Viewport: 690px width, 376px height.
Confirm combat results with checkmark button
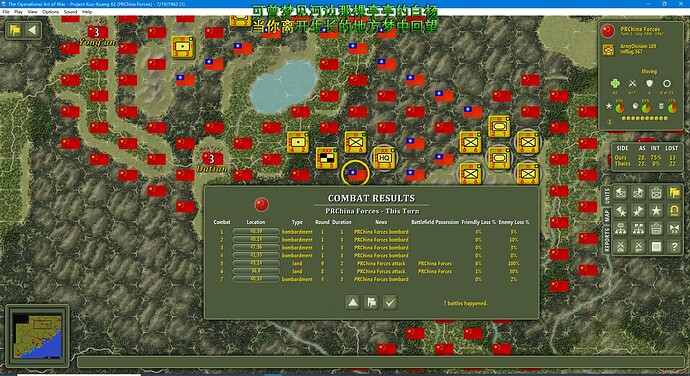pos(390,302)
